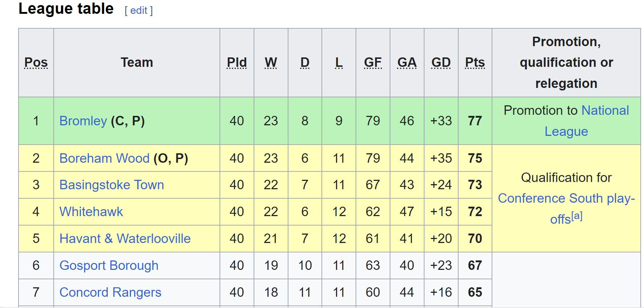Click the GA column header abbreviation
Screen dimensions: 644x308
tap(407, 62)
